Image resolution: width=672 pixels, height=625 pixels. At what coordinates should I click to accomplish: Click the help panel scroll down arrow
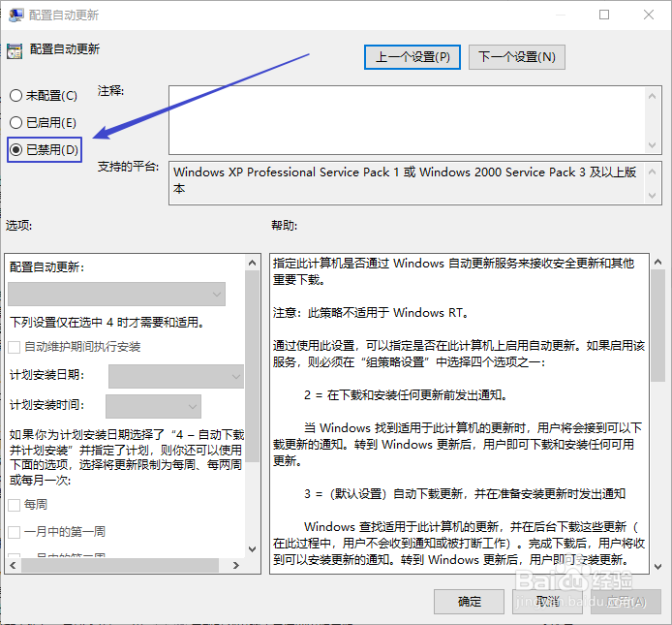click(657, 567)
